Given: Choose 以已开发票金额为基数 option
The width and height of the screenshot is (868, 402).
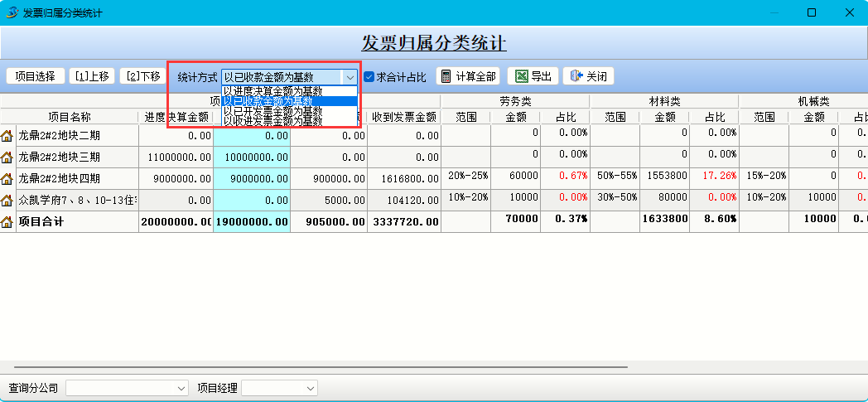Looking at the screenshot, I should [x=272, y=111].
